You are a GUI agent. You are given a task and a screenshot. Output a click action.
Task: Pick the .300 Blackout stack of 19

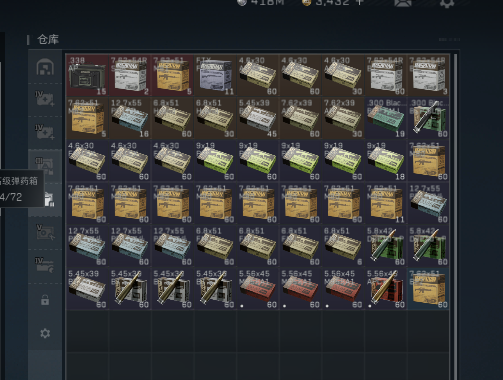tap(386, 118)
